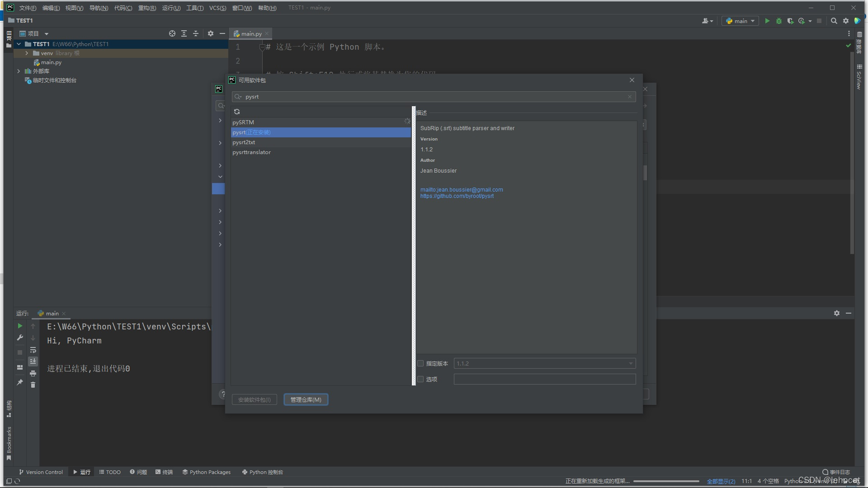This screenshot has width=868, height=488.
Task: Open the 编辑(E) menu
Action: (51, 8)
